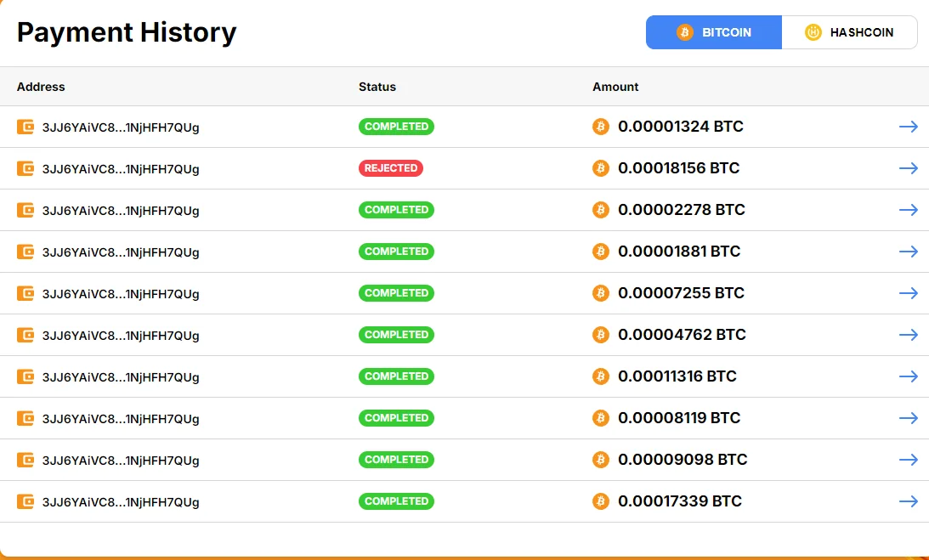Click Bitcoin coin icon beside 0.00017339 BTC
Viewport: 929px width, 560px height.
tap(601, 501)
